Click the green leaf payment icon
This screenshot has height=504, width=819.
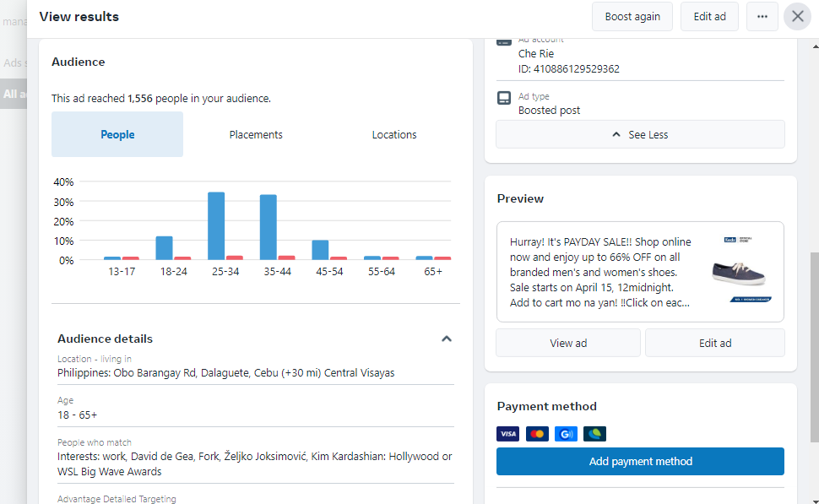[x=594, y=434]
